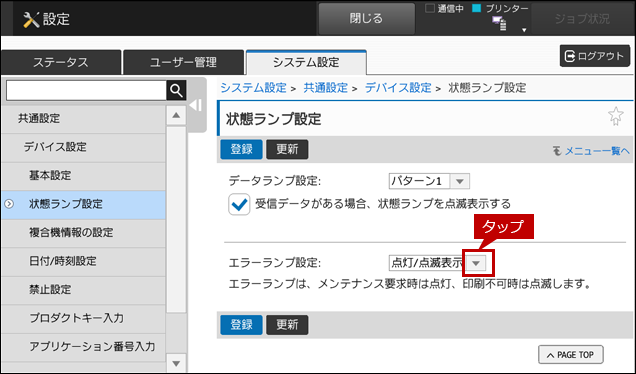Image resolution: width=636 pixels, height=374 pixels.
Task: Click the 閉じる button
Action: point(366,19)
